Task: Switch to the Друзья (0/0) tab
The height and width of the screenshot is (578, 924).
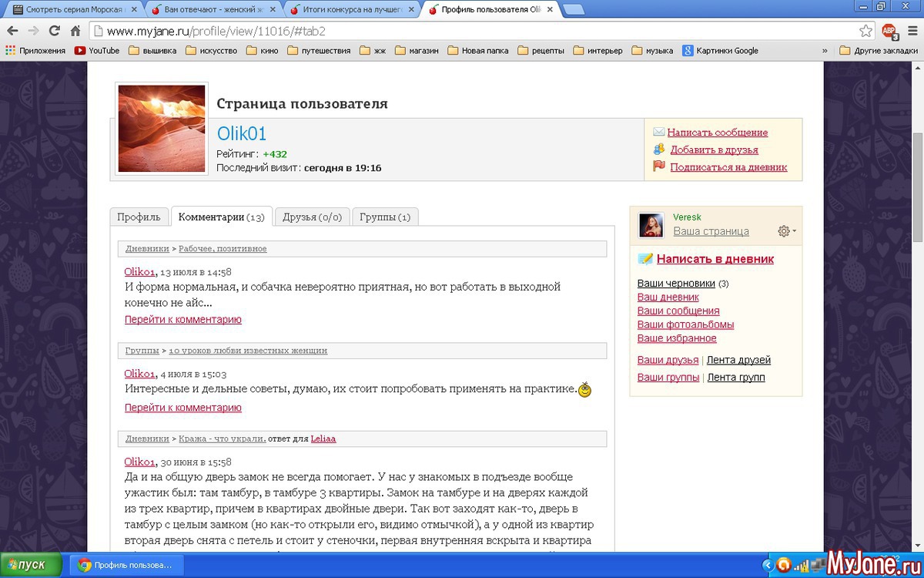Action: click(312, 217)
